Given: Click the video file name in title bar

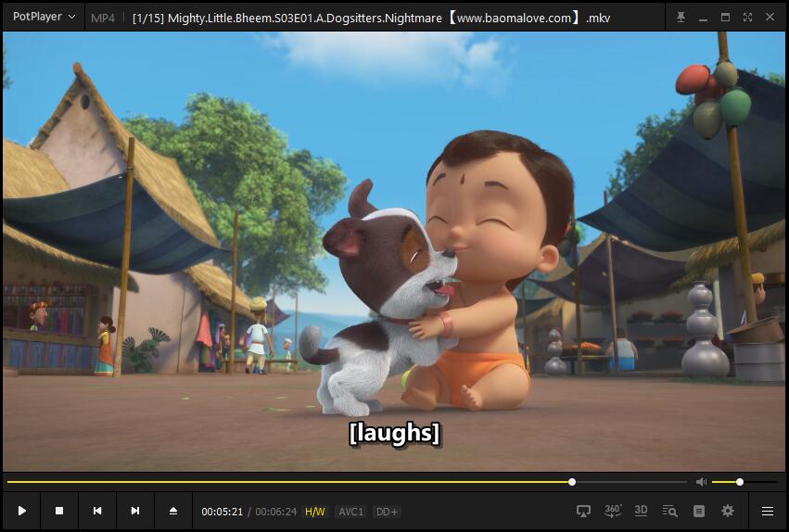Looking at the screenshot, I should click(371, 19).
